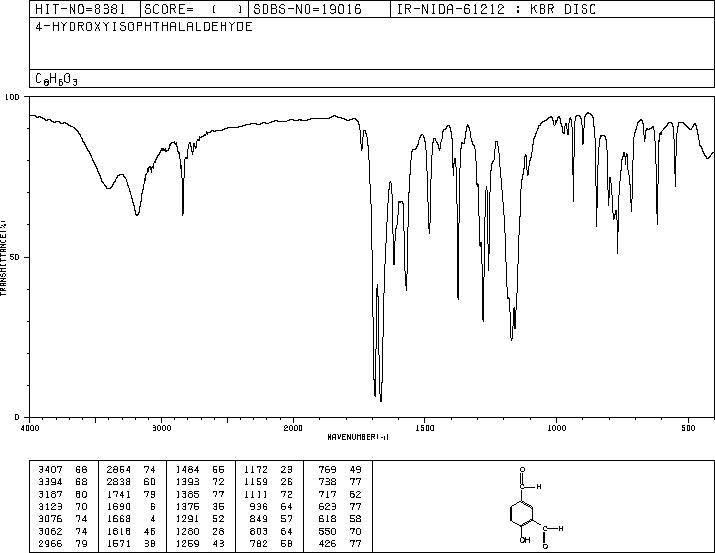Click the compound name 4-HYDROXYISOPHTHALALDEHYDE

pyautogui.click(x=144, y=27)
